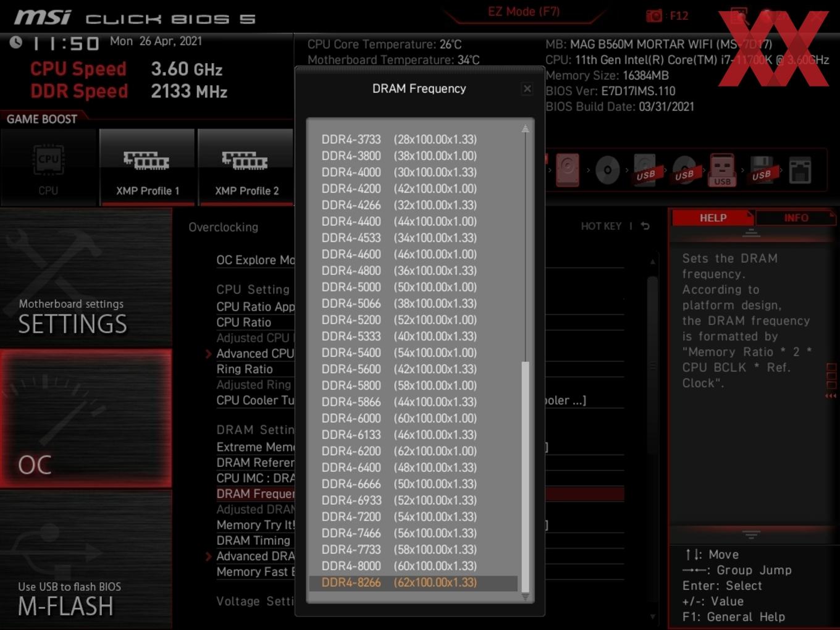840x630 pixels.
Task: Open the INFO tab
Action: coord(796,218)
